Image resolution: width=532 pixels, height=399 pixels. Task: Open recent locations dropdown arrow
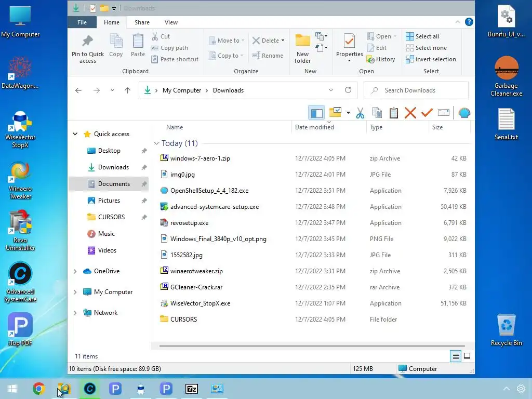pyautogui.click(x=112, y=90)
